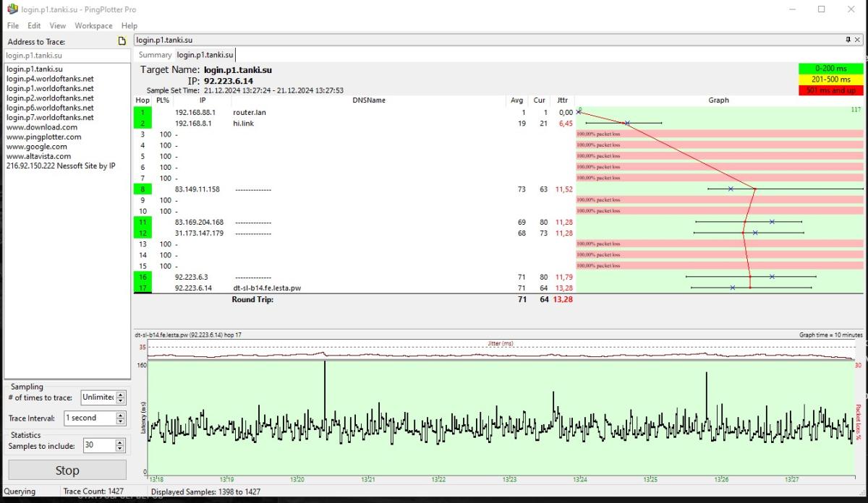The width and height of the screenshot is (868, 503).
Task: Open the Workspace menu
Action: pyautogui.click(x=93, y=25)
